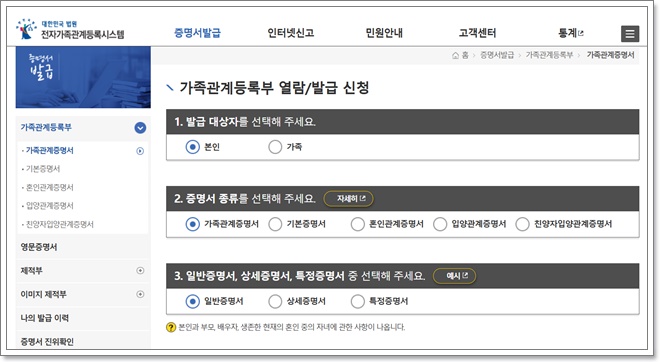Image resolution: width=660 pixels, height=362 pixels.
Task: Open the 고객센터 top menu
Action: coord(477,33)
